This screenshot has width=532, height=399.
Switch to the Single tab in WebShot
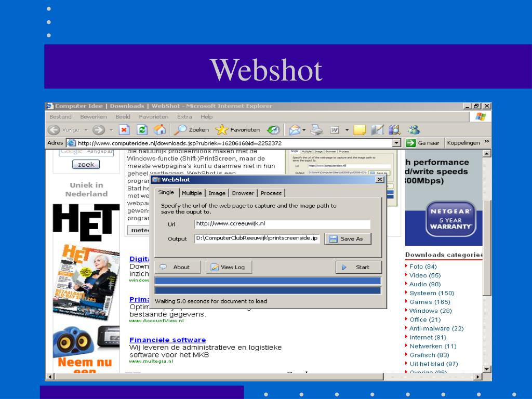166,192
